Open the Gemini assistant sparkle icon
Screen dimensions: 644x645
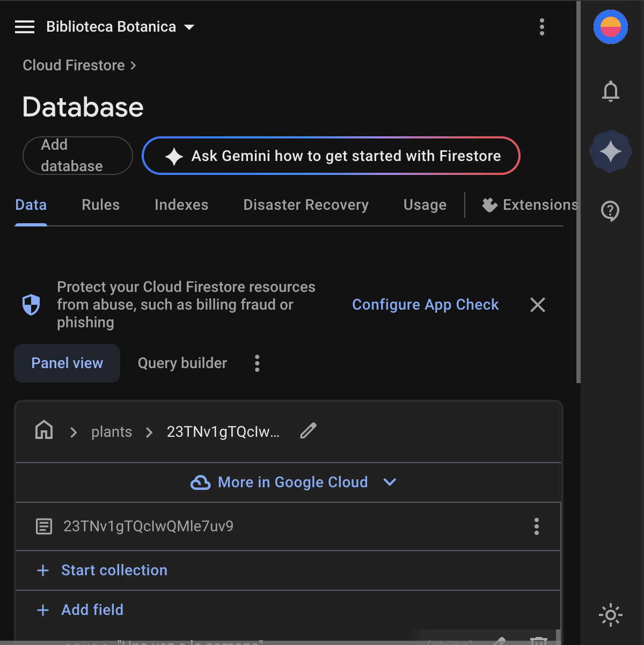[x=610, y=151]
